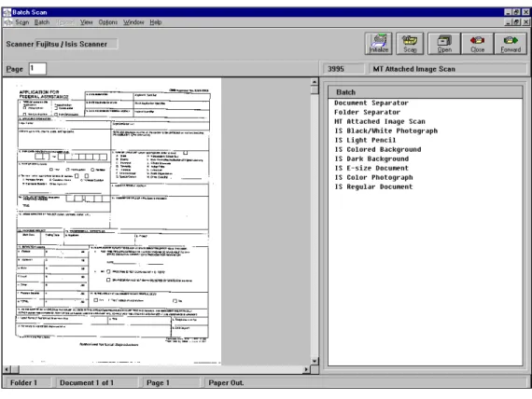Click the preview horizontal scrollbar right arrow
The height and width of the screenshot is (399, 532).
point(306,369)
